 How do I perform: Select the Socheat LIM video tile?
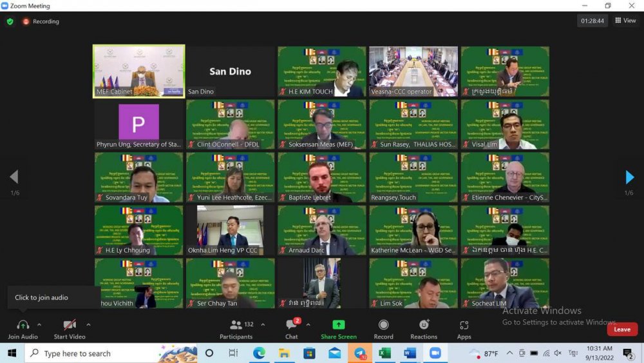[505, 283]
